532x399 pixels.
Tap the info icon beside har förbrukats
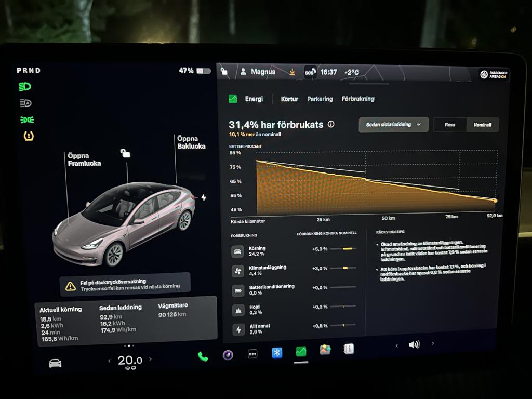click(x=331, y=125)
